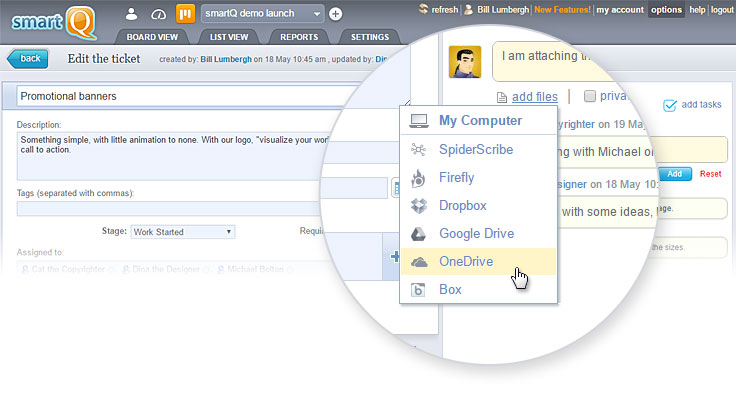Choose OneDrive from the upload menu
The height and width of the screenshot is (406, 736).
click(x=479, y=261)
